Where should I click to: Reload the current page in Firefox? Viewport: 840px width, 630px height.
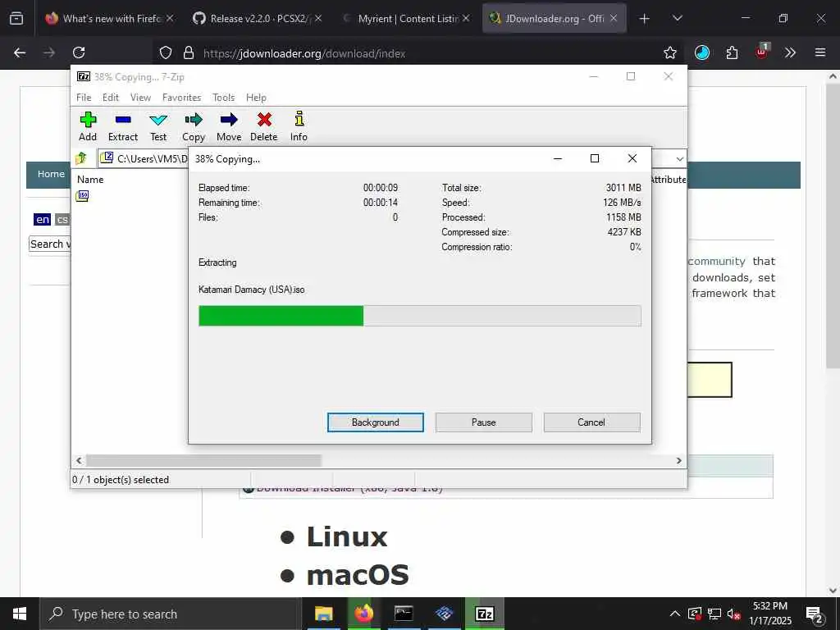[79, 52]
